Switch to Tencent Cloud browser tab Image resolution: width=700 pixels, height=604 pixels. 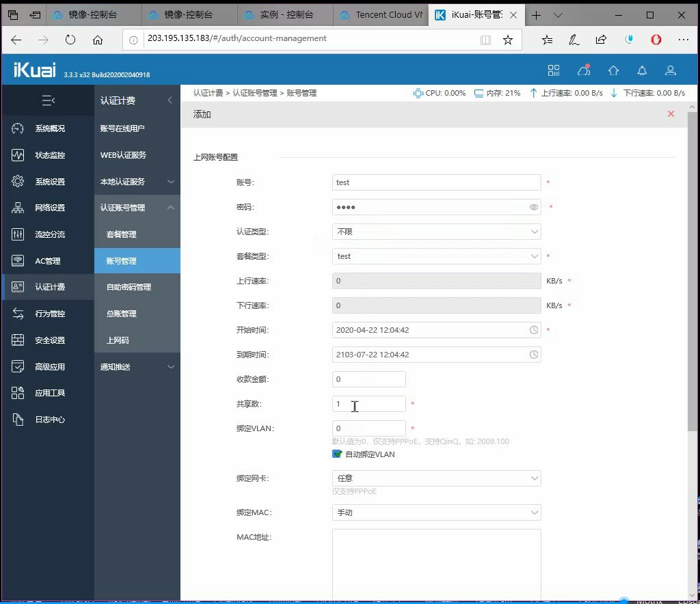pos(381,15)
